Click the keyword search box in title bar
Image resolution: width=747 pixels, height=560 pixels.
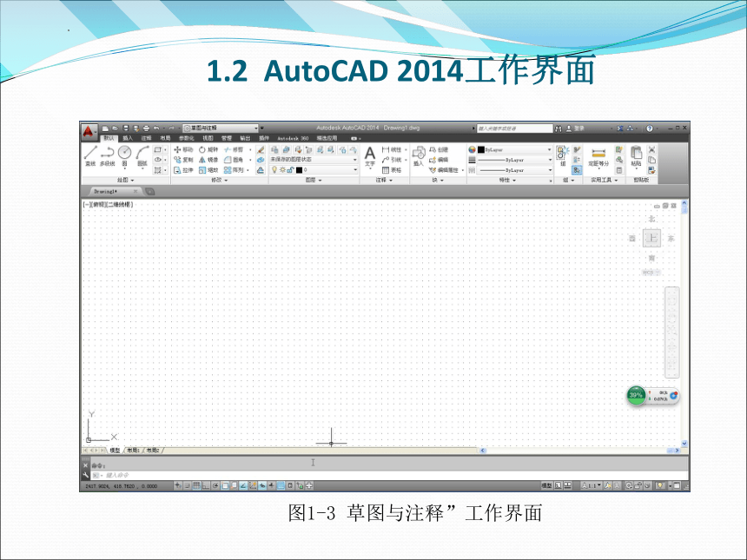(514, 128)
